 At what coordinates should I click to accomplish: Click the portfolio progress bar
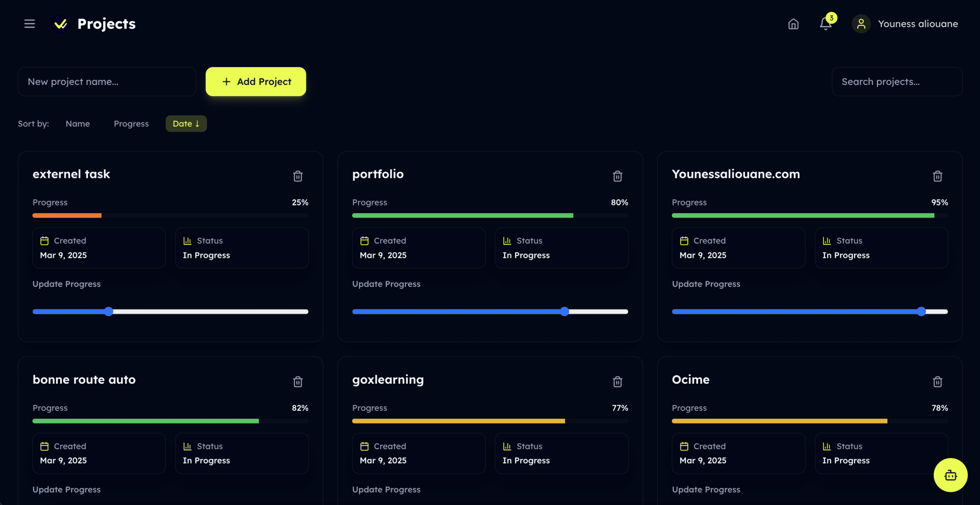coord(490,215)
